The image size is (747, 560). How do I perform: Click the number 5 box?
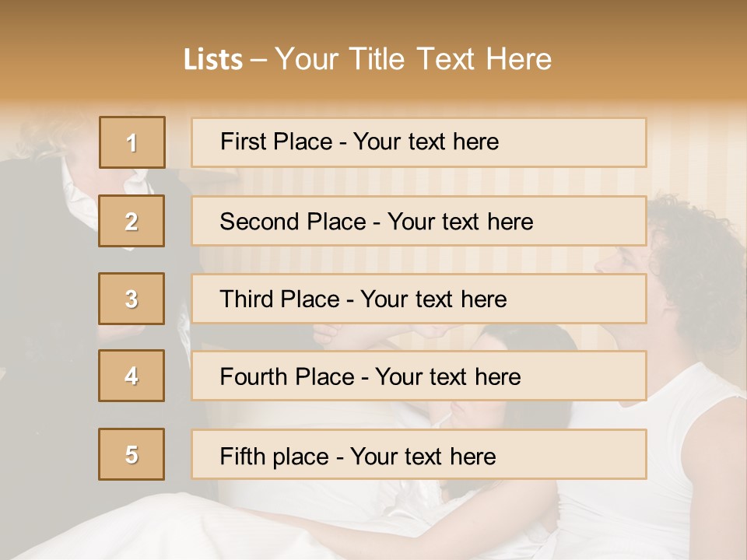click(132, 454)
